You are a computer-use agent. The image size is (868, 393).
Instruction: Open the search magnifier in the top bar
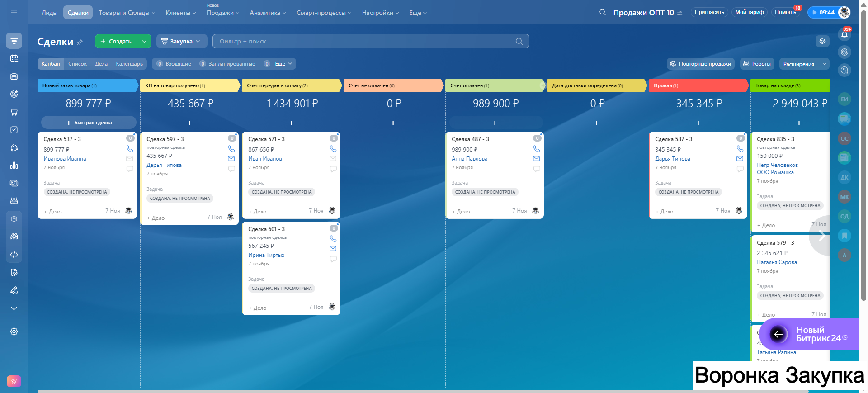(603, 13)
